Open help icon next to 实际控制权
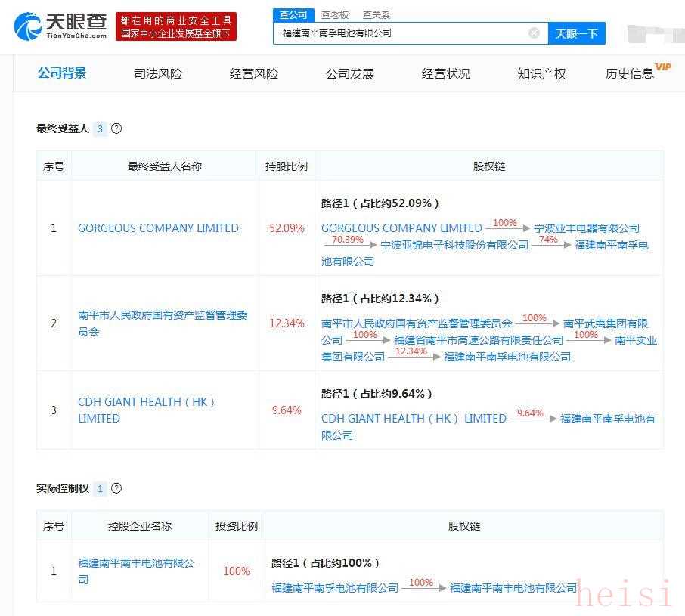Image resolution: width=685 pixels, height=616 pixels. point(116,488)
